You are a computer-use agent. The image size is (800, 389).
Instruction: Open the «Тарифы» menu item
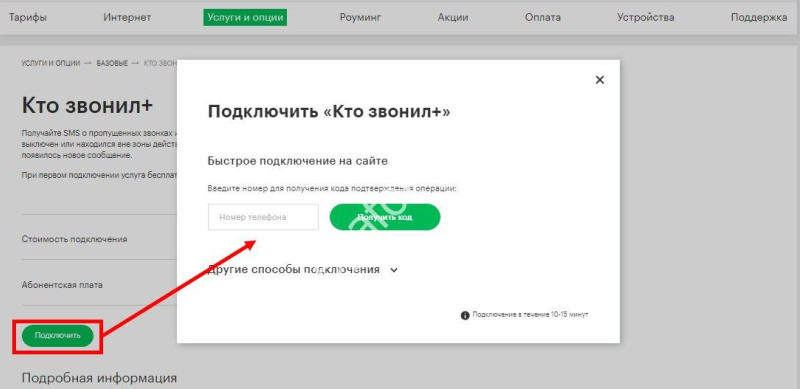point(28,17)
